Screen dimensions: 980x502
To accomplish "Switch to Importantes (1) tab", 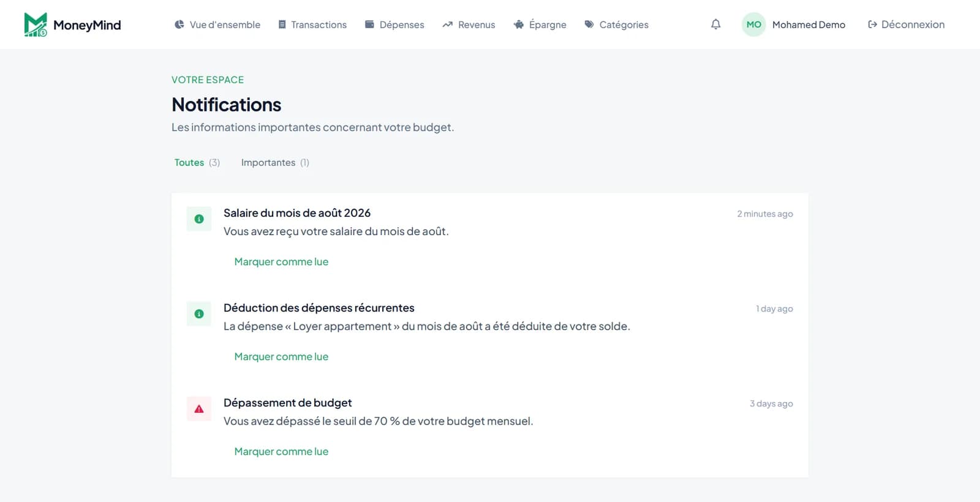I will click(275, 162).
